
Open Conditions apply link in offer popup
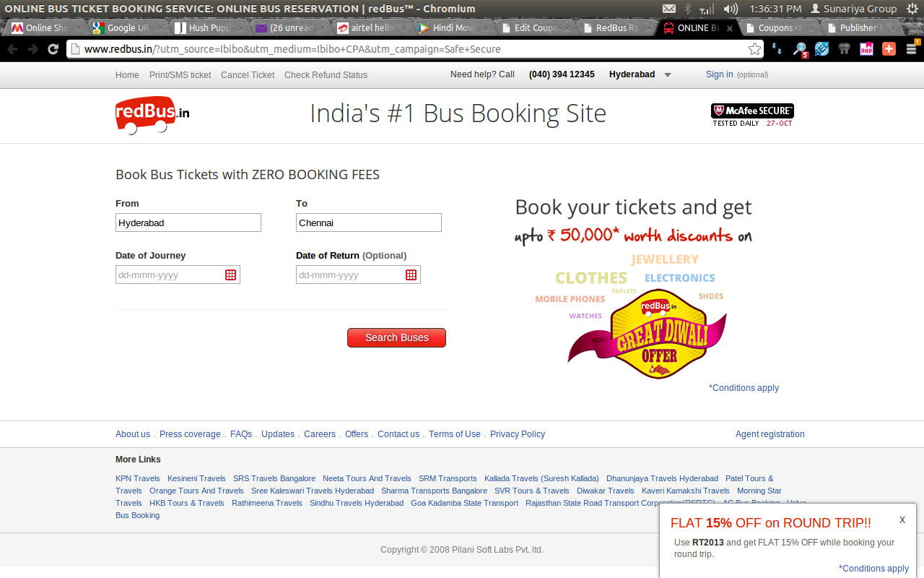click(873, 569)
